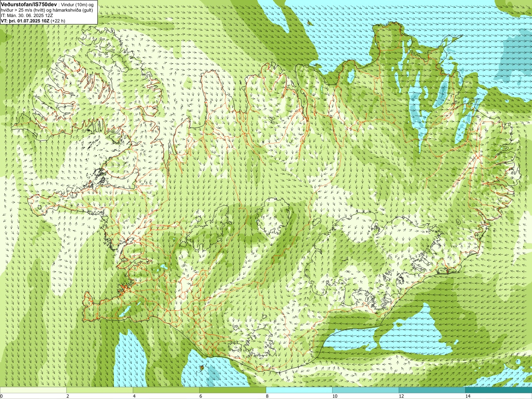This screenshot has width=532, height=399.
Task: Click the IT: Mán. 30. 06. 2025 12Z line
Action: tap(27, 15)
